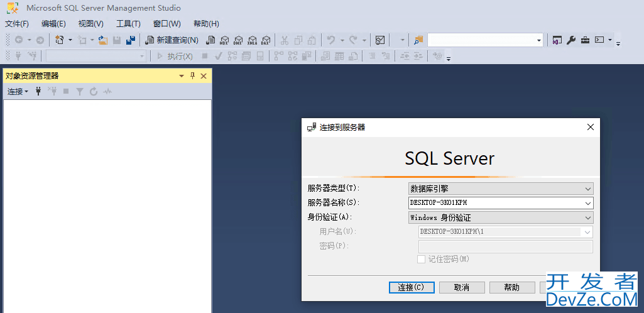644x313 pixels.
Task: Expand the 身份验证 dropdown
Action: pyautogui.click(x=588, y=217)
